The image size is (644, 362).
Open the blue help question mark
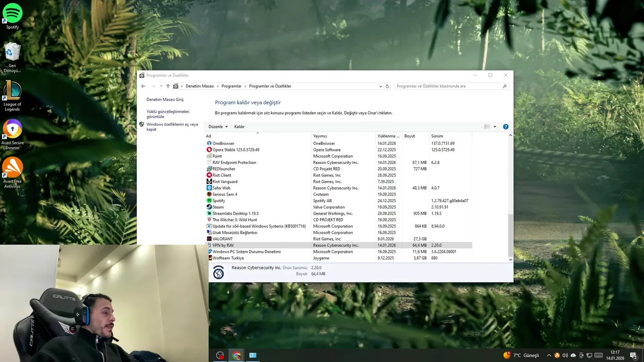click(x=506, y=127)
